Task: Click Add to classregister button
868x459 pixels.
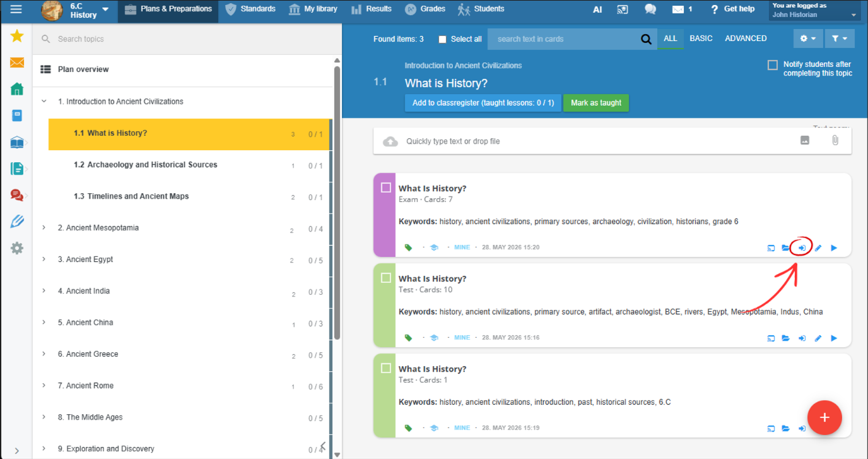Action: (x=483, y=103)
